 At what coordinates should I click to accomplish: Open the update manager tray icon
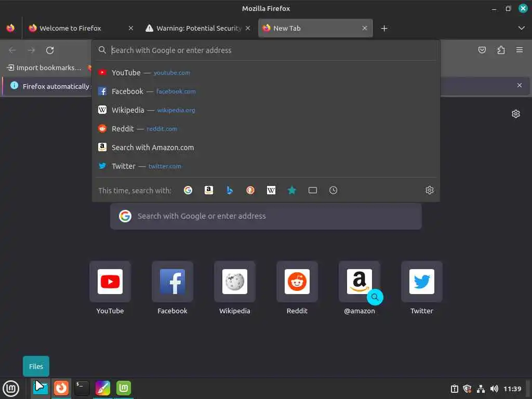pos(454,389)
